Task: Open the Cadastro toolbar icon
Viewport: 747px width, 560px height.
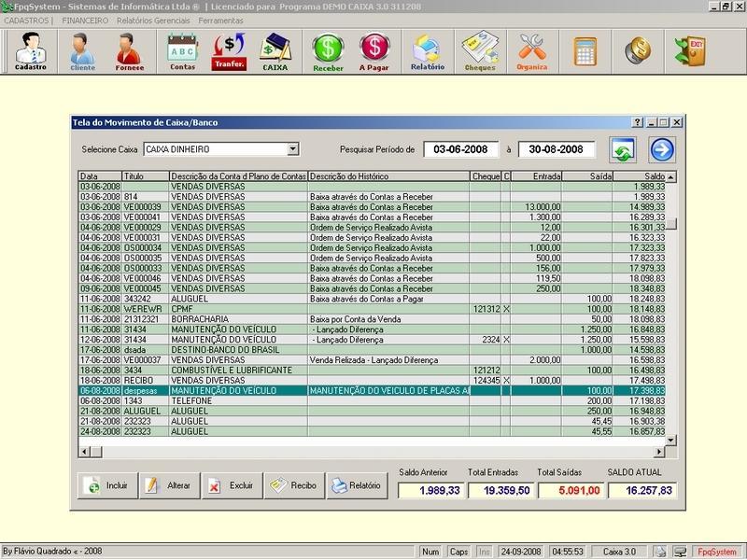Action: tap(32, 50)
